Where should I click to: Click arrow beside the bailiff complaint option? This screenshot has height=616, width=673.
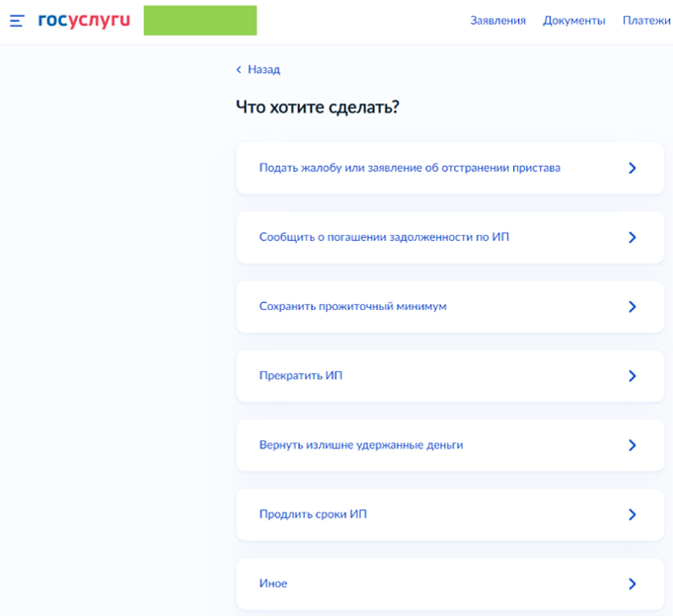633,169
